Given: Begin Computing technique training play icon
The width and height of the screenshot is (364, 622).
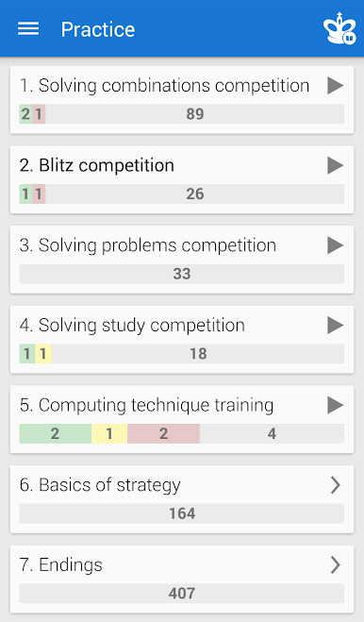Looking at the screenshot, I should [335, 406].
